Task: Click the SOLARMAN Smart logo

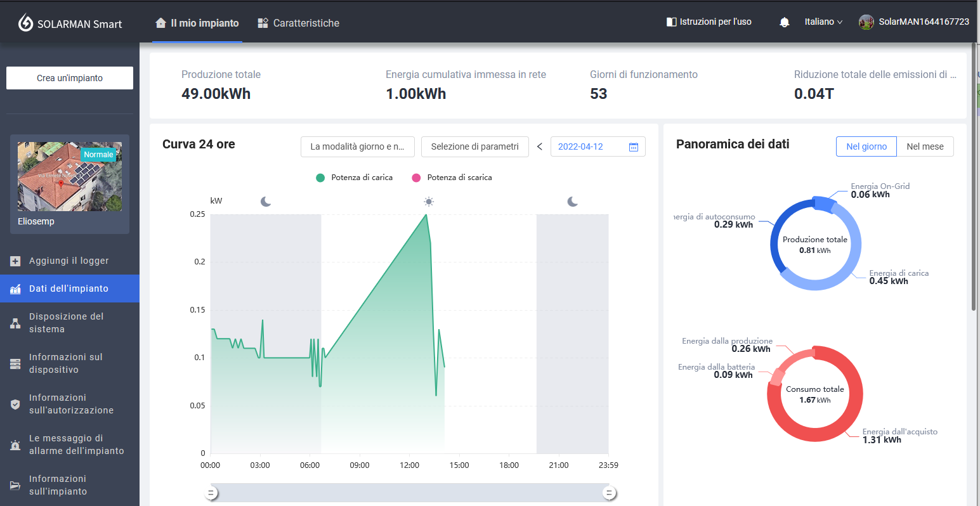Action: tap(70, 23)
